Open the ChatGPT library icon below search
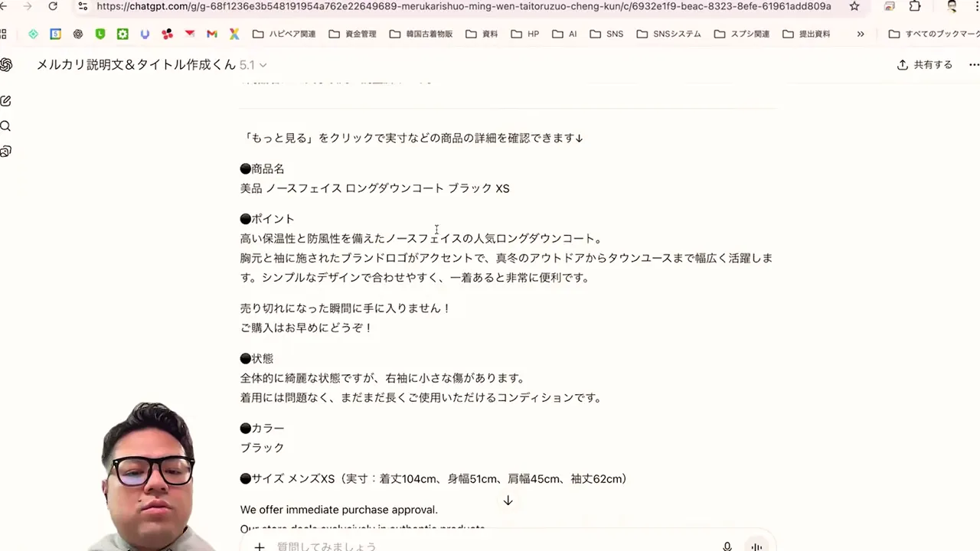 point(6,151)
